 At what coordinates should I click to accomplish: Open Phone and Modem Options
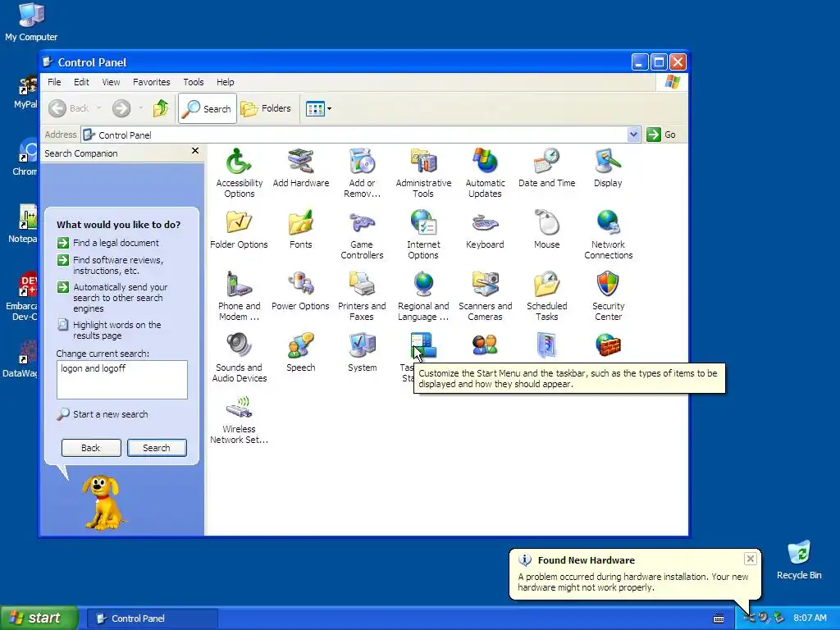239,295
